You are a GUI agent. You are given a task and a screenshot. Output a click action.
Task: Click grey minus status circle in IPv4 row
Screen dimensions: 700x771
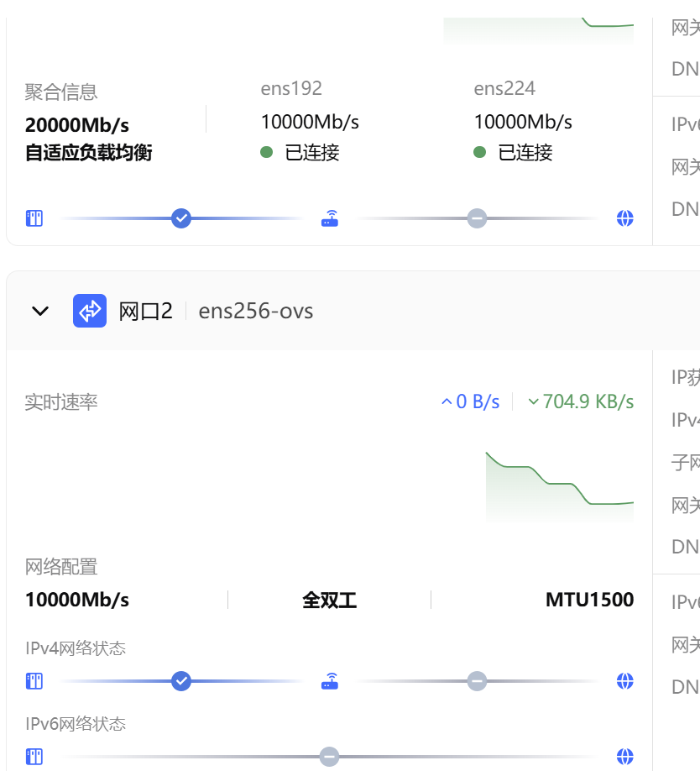coord(477,681)
